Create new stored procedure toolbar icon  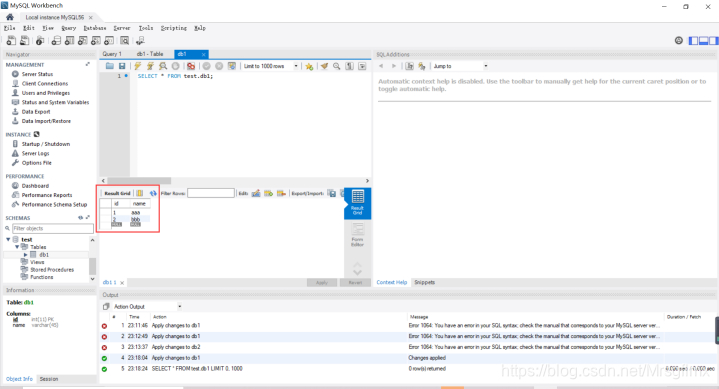[96, 41]
